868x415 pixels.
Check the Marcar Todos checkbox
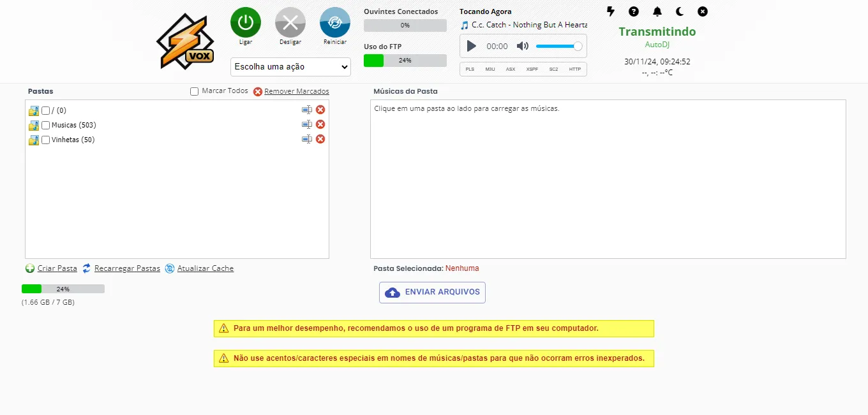(194, 92)
